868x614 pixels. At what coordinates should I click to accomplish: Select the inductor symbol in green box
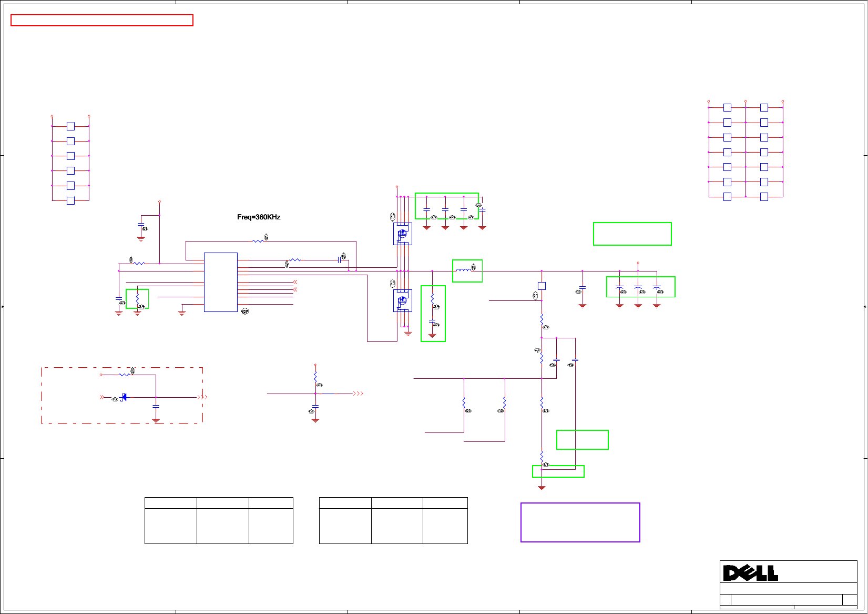(464, 270)
